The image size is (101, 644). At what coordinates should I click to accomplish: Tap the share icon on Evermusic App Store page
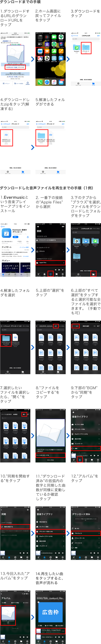(x=28, y=237)
